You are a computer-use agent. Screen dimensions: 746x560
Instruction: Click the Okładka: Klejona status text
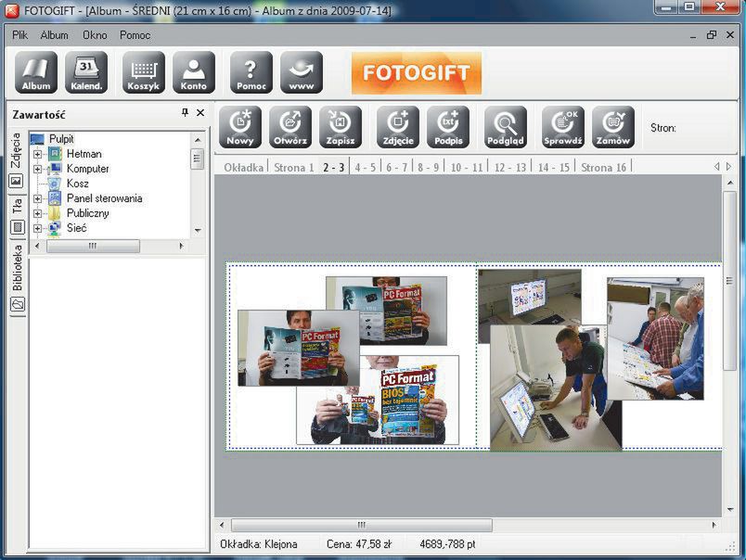click(x=258, y=544)
